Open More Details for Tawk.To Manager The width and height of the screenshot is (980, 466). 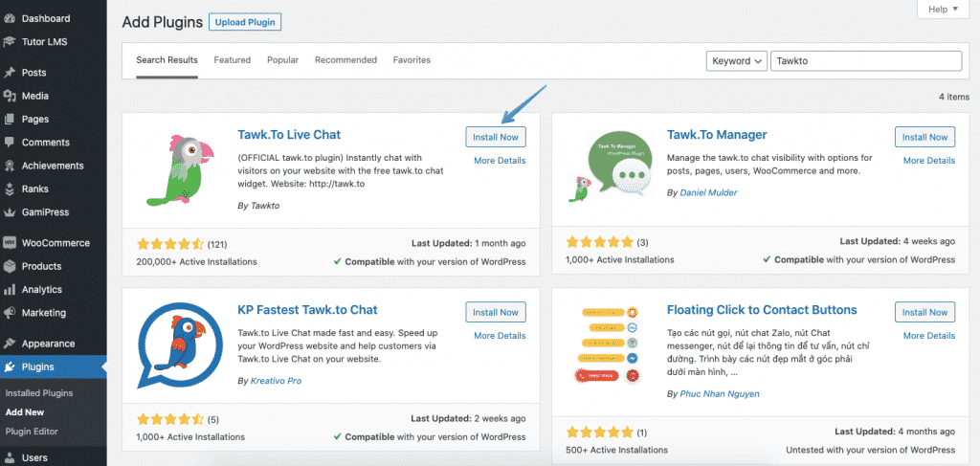[x=927, y=161]
